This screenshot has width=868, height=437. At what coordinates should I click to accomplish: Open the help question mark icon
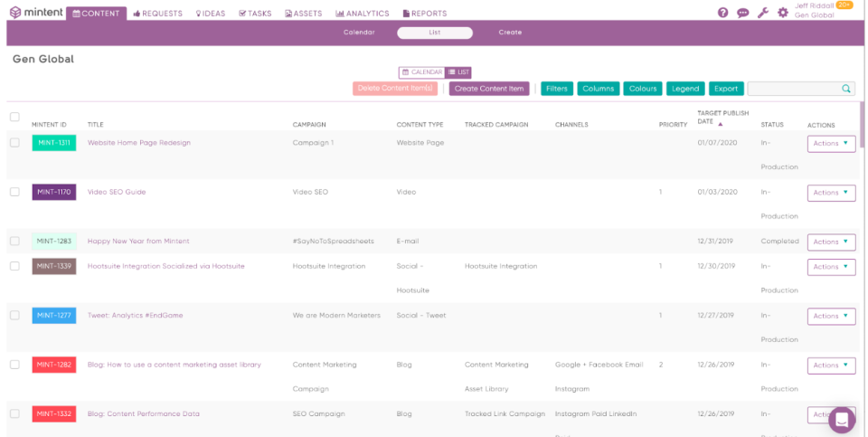pos(723,12)
